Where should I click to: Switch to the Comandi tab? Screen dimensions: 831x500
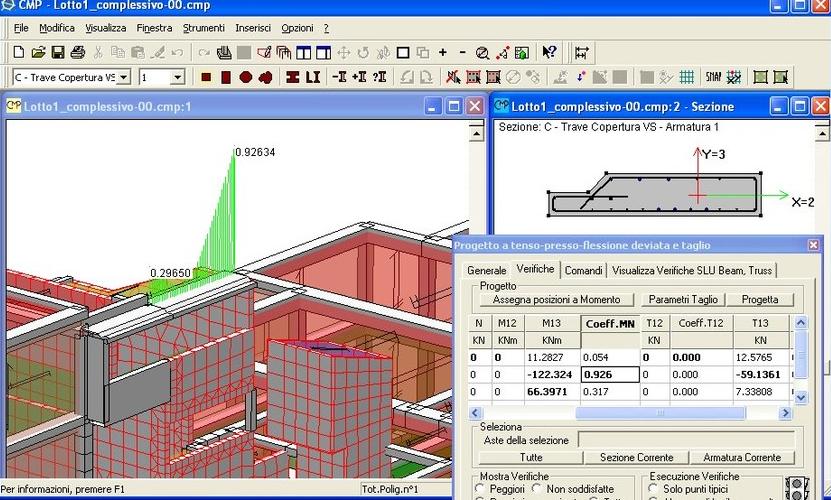coord(582,270)
